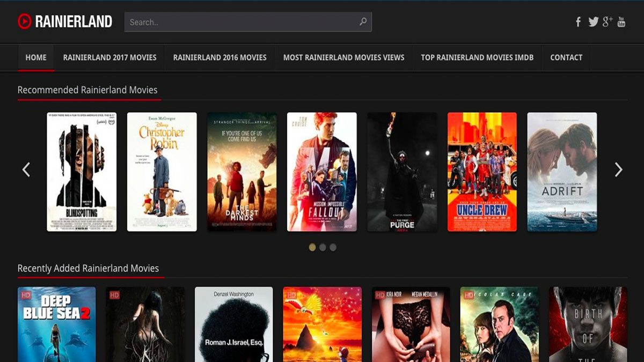This screenshot has height=362, width=644.
Task: Open the Nicolas Cage movie poster
Action: [500, 324]
